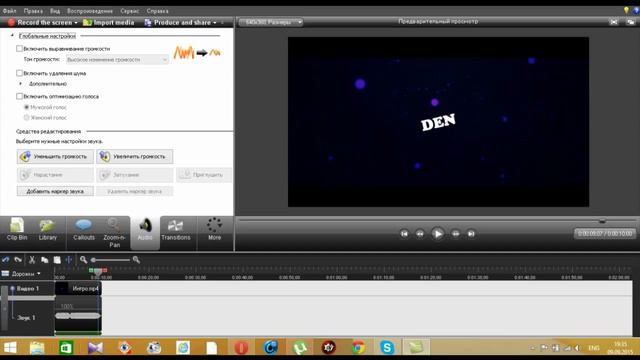Screen dimensions: 640x360
Task: Select female voice radio button
Action: coord(27,118)
